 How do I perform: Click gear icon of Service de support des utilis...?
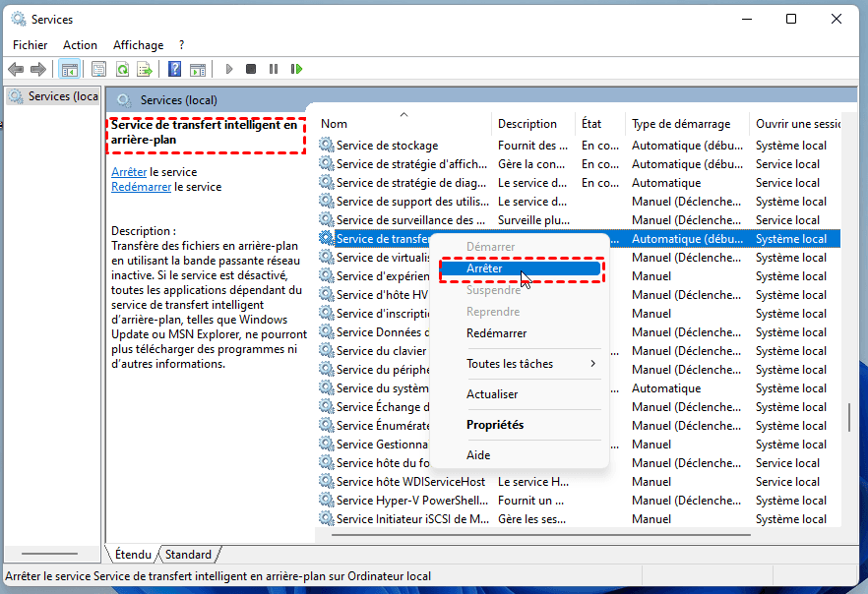pos(327,202)
